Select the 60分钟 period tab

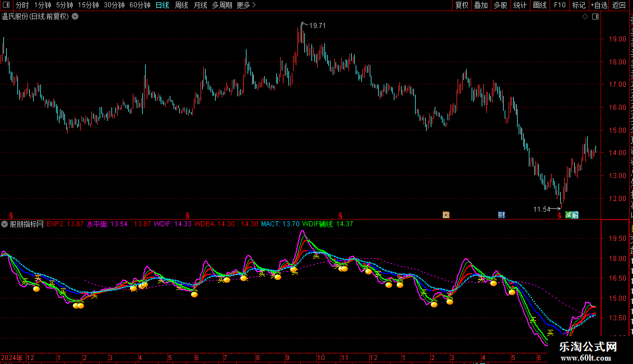(x=140, y=5)
